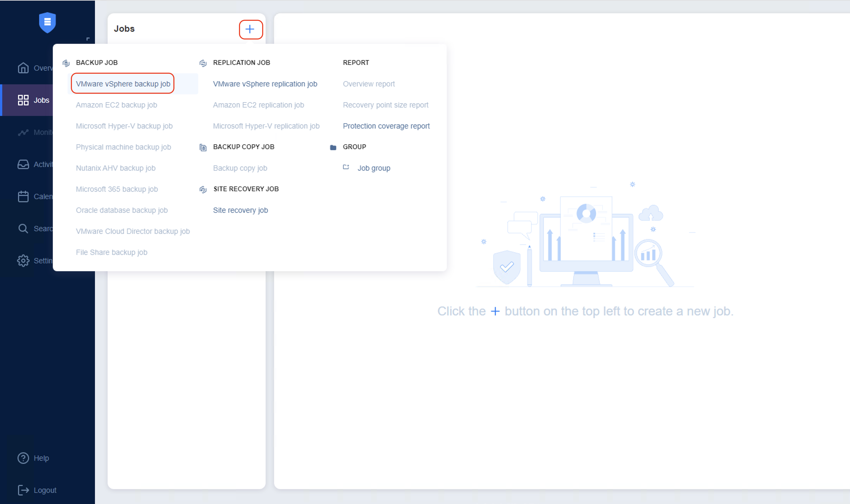Image resolution: width=850 pixels, height=504 pixels.
Task: Open the Settings gear icon
Action: [23, 260]
